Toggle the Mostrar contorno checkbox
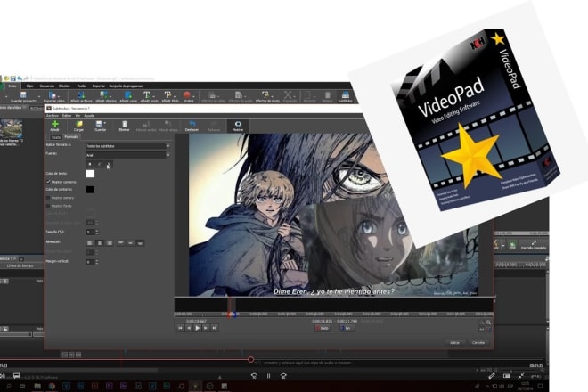This screenshot has height=392, width=588. [48, 182]
